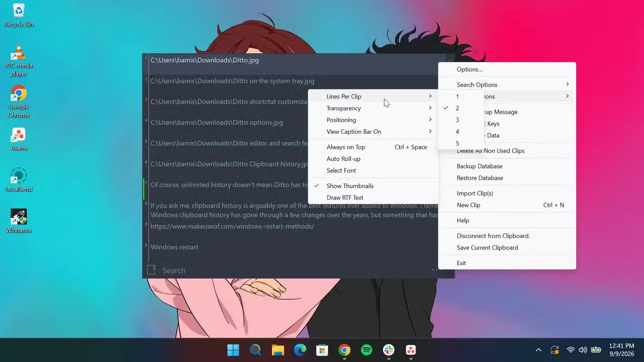Create a New Clip from the menu
Image resolution: width=644 pixels, height=362 pixels.
(x=507, y=205)
